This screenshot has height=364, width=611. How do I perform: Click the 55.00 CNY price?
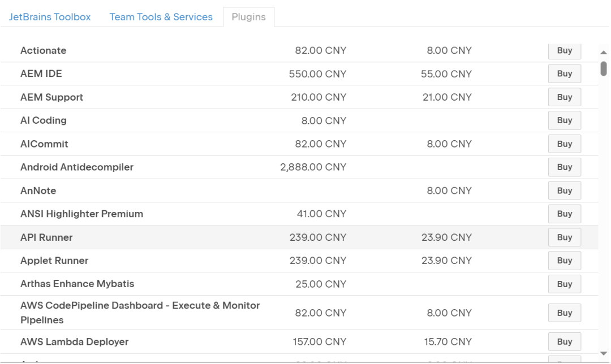[446, 73]
